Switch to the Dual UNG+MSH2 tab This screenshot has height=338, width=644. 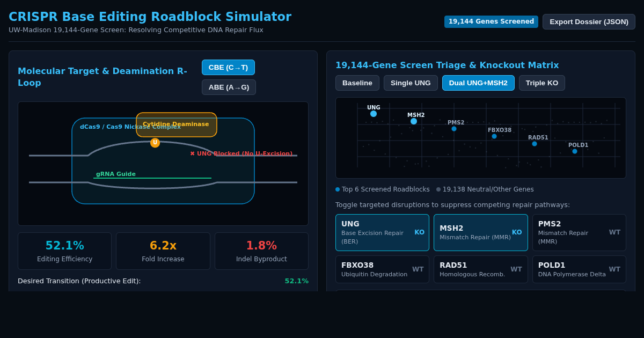(x=478, y=83)
